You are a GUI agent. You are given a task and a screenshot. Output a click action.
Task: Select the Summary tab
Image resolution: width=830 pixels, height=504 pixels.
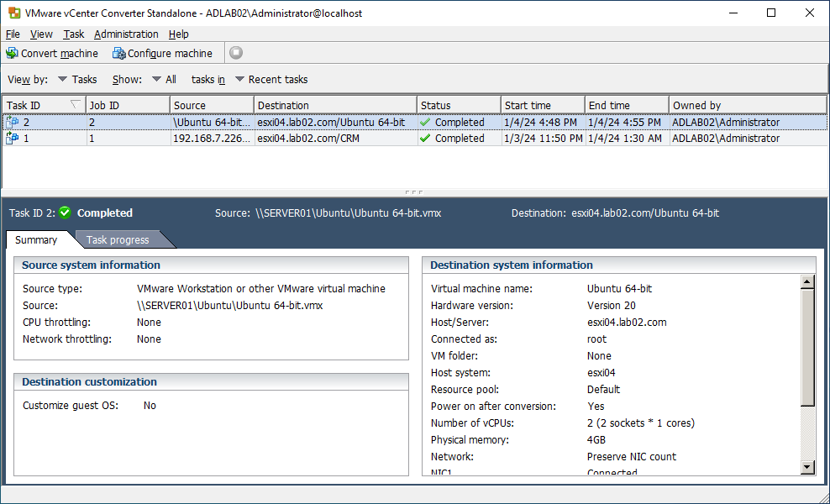pyautogui.click(x=36, y=240)
